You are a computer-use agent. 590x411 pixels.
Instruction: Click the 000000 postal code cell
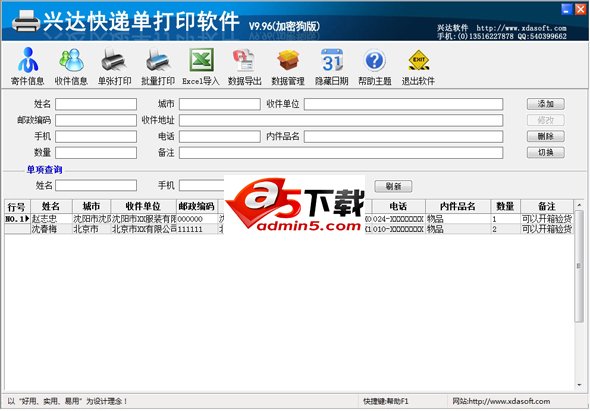[197, 219]
